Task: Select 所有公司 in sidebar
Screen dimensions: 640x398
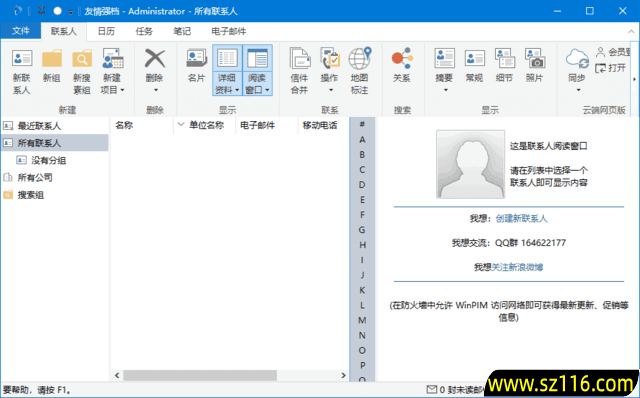Action: [x=54, y=178]
